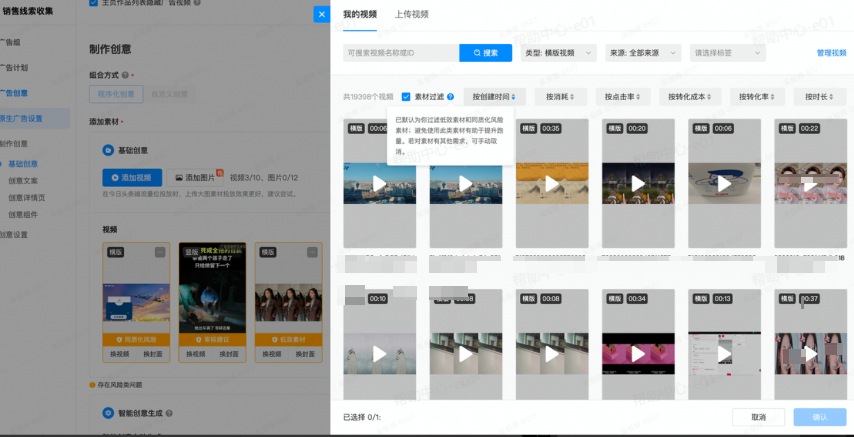Image resolution: width=854 pixels, height=437 pixels.
Task: Close the video picker panel with X
Action: [x=321, y=14]
